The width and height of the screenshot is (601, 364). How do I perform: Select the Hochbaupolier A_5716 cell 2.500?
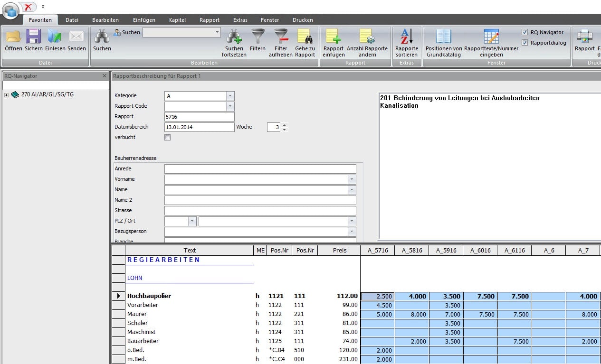pos(377,296)
